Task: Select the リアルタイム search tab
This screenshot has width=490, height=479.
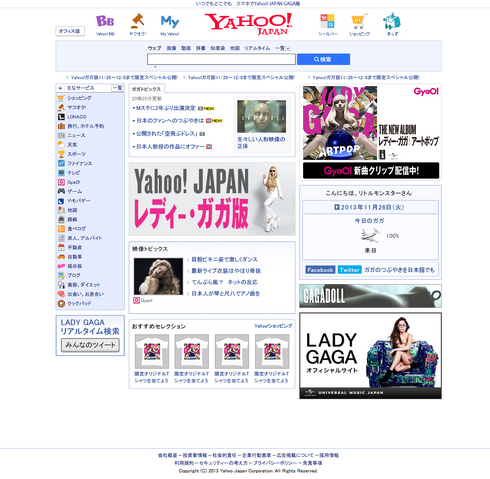Action: point(257,48)
